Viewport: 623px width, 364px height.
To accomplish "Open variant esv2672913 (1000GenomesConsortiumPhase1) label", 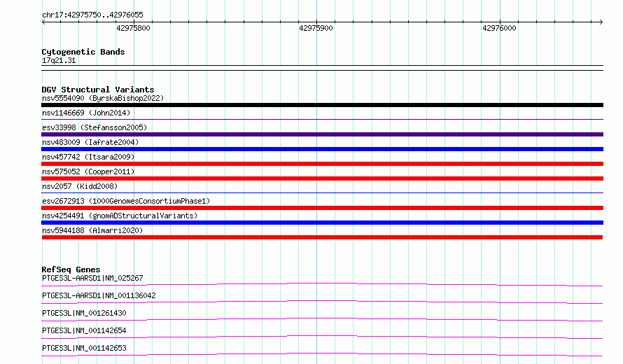I will 126,201.
